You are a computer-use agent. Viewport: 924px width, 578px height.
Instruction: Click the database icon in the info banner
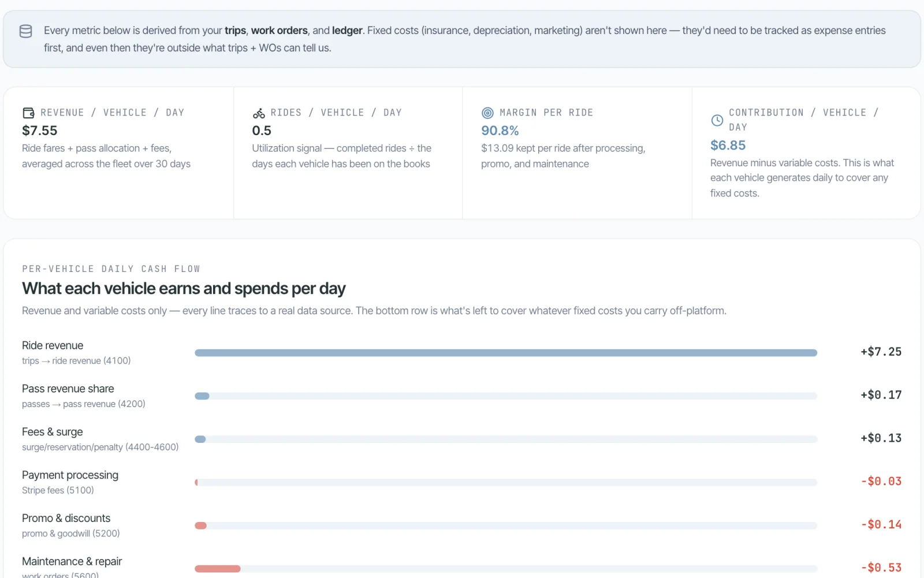point(26,31)
